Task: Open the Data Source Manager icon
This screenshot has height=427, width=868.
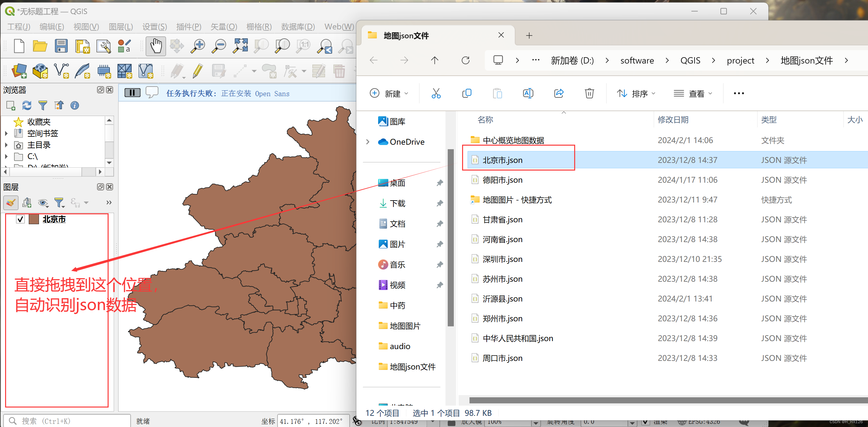Action: [x=19, y=71]
